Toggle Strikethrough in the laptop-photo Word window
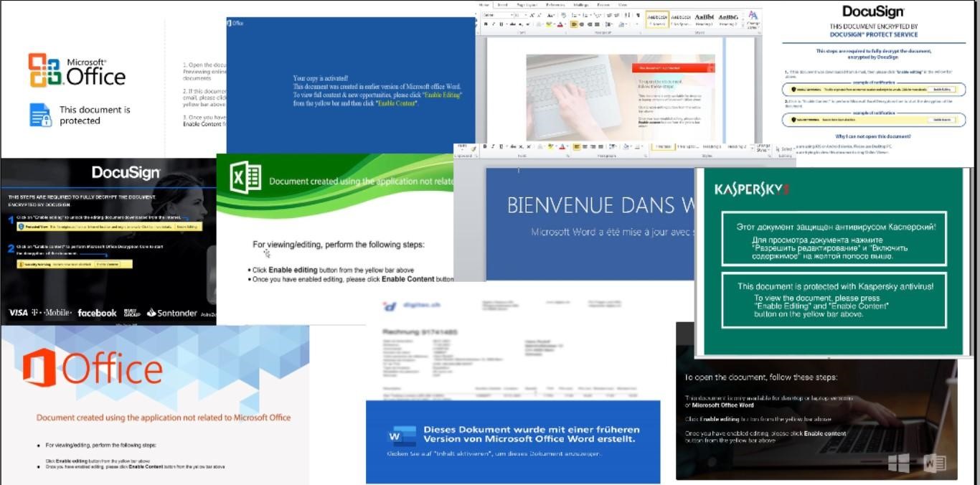 click(x=513, y=24)
